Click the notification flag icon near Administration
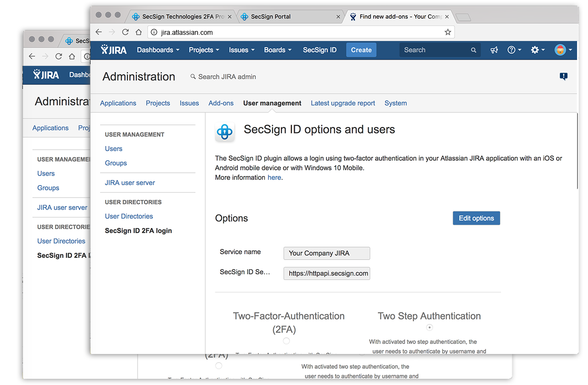The image size is (588, 385). pyautogui.click(x=563, y=76)
